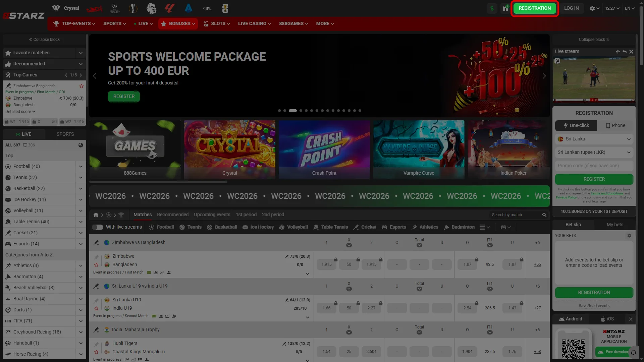Click REGISTER button on welcome banner
Screen dimensions: 644x362
[x=124, y=97]
